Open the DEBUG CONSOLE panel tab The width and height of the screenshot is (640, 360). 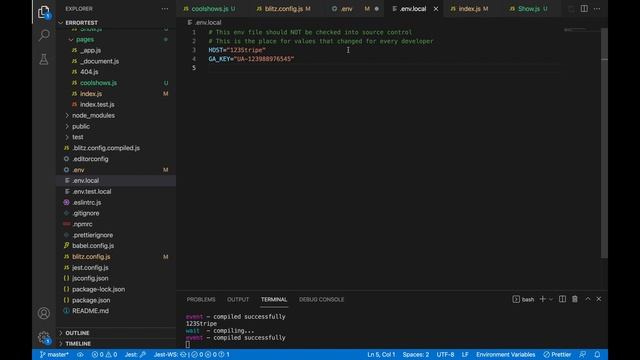[321, 300]
